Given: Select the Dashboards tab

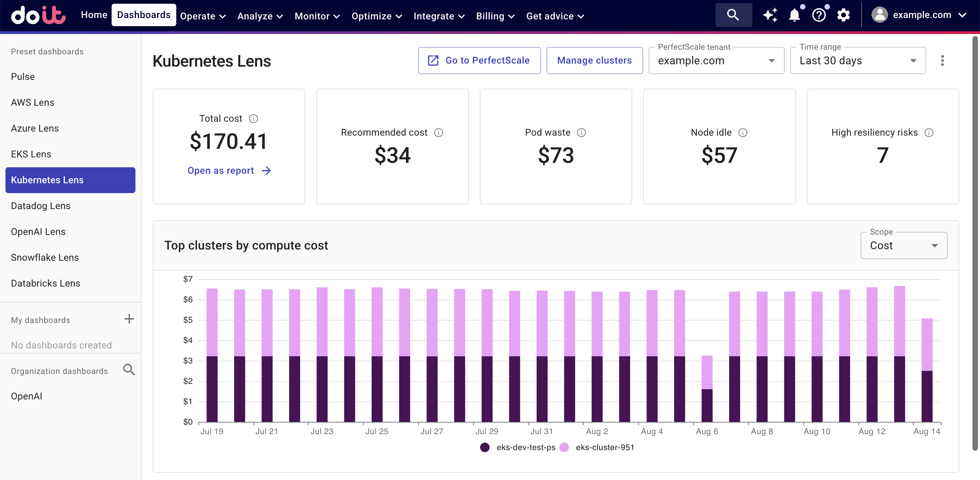Looking at the screenshot, I should pos(144,15).
